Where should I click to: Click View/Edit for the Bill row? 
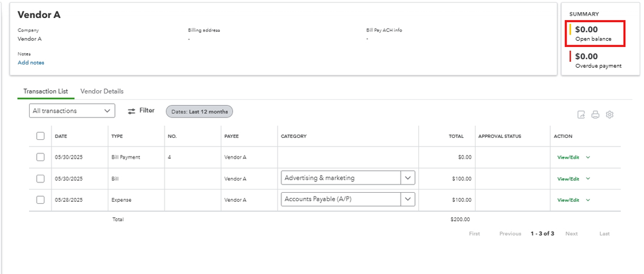tap(569, 179)
